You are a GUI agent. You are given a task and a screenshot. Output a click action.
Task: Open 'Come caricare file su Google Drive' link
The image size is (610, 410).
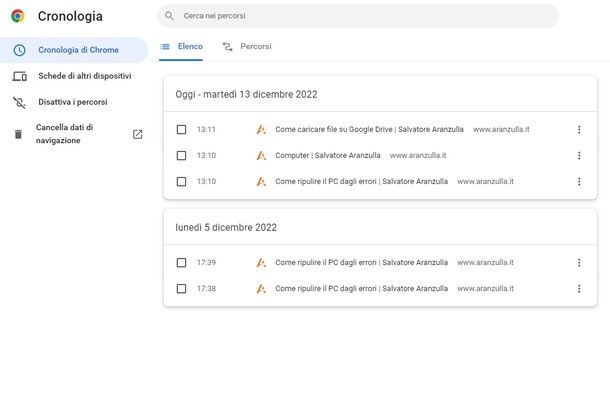pos(369,129)
